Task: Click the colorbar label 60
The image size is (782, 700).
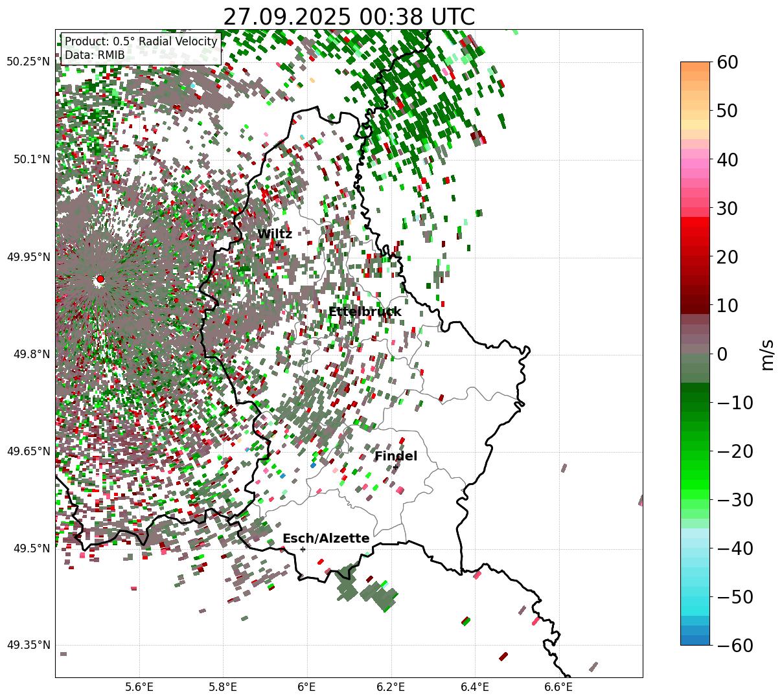Action: (x=727, y=62)
